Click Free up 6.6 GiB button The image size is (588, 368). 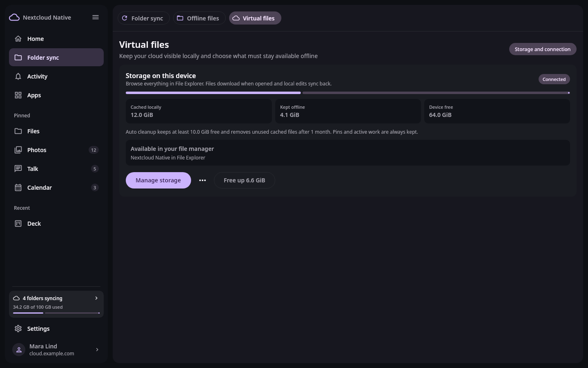245,180
